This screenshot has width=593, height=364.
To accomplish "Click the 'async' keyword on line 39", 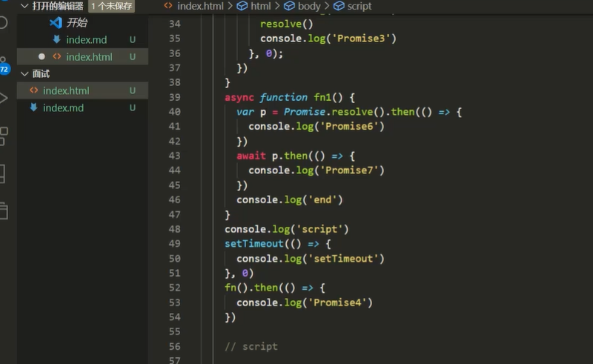I will pos(239,98).
